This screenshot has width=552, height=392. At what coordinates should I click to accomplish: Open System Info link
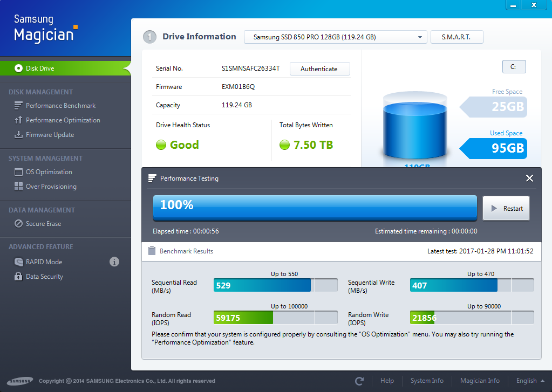tap(427, 381)
